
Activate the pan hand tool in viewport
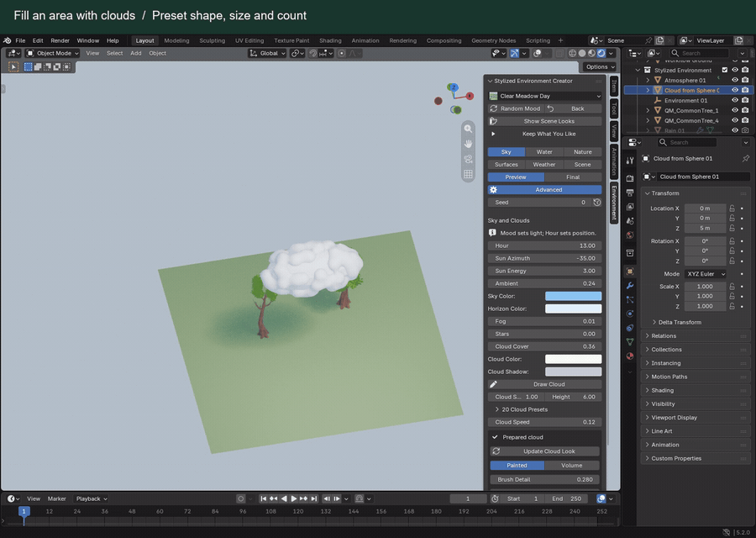(468, 144)
